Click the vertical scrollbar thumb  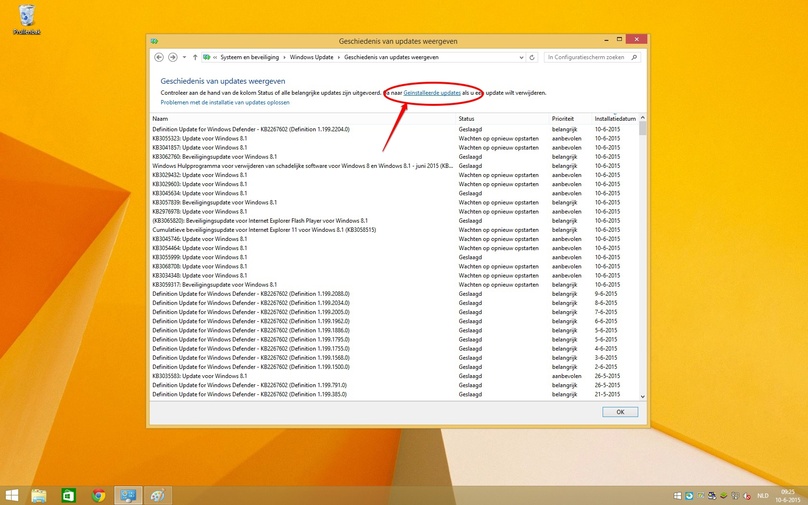coord(642,128)
